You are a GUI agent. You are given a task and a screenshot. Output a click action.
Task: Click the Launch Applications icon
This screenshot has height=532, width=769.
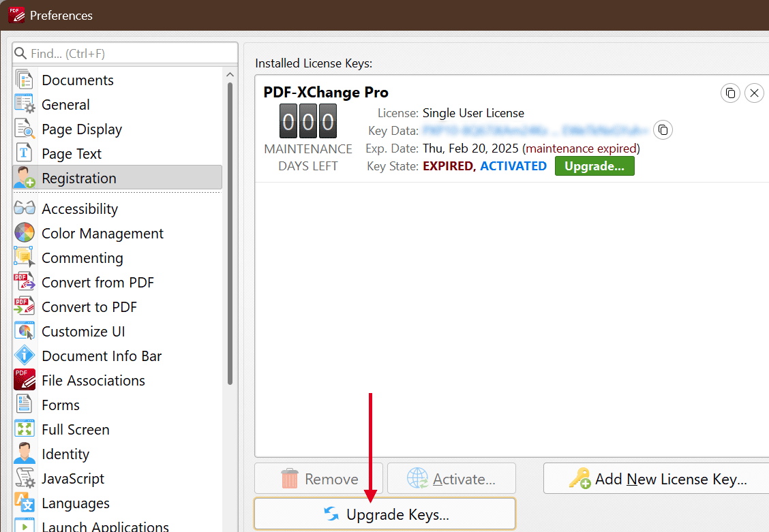click(24, 526)
